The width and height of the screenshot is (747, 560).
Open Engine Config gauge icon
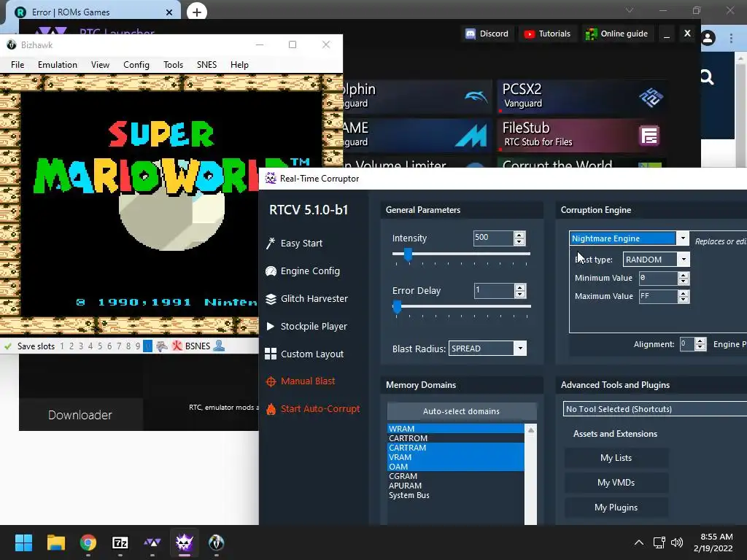(271, 271)
